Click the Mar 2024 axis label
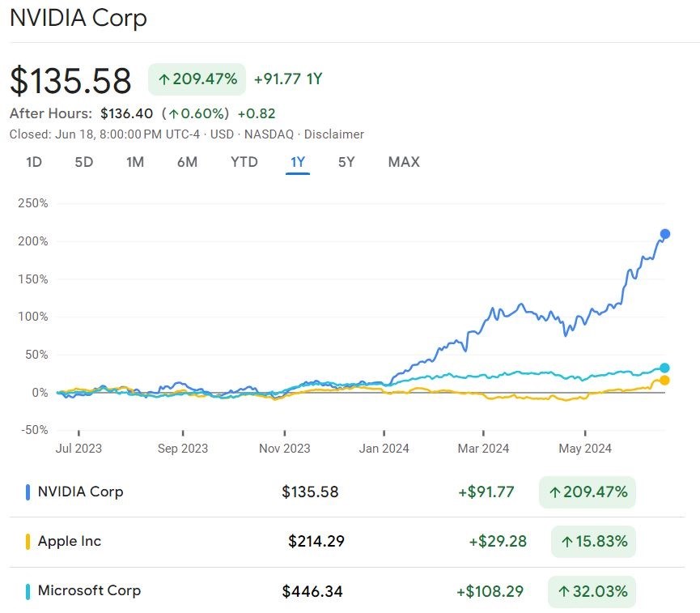The width and height of the screenshot is (700, 613). click(x=483, y=448)
